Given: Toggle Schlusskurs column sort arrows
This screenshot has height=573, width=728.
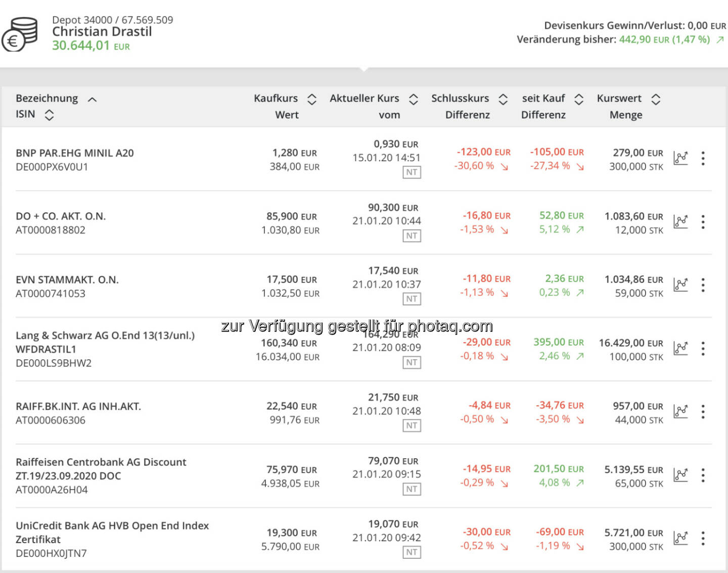Looking at the screenshot, I should [x=503, y=100].
